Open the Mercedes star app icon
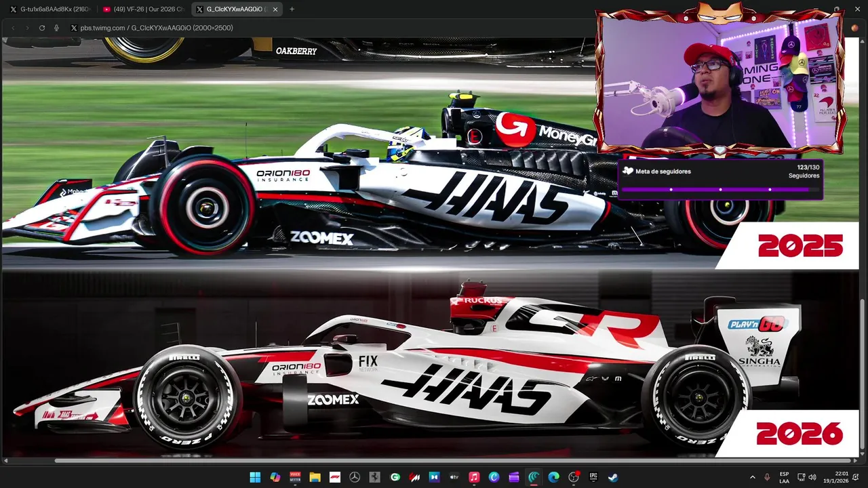The width and height of the screenshot is (868, 488). click(x=355, y=477)
